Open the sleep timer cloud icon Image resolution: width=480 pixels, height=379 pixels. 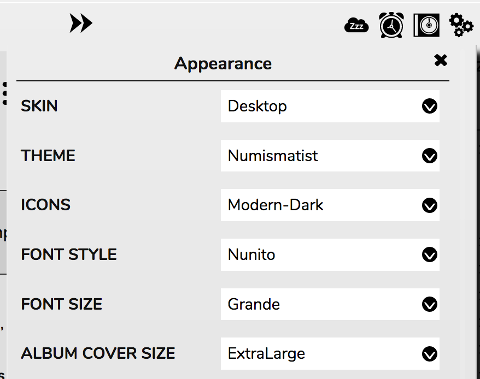pos(356,25)
